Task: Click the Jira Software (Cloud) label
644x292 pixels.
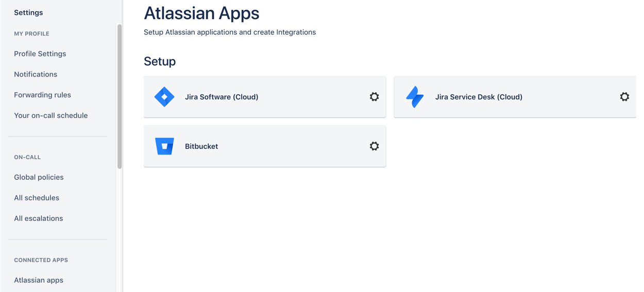Action: tap(222, 97)
